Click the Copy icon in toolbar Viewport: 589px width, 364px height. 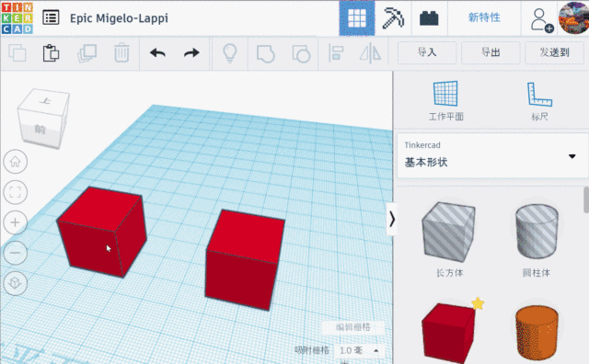[x=17, y=53]
